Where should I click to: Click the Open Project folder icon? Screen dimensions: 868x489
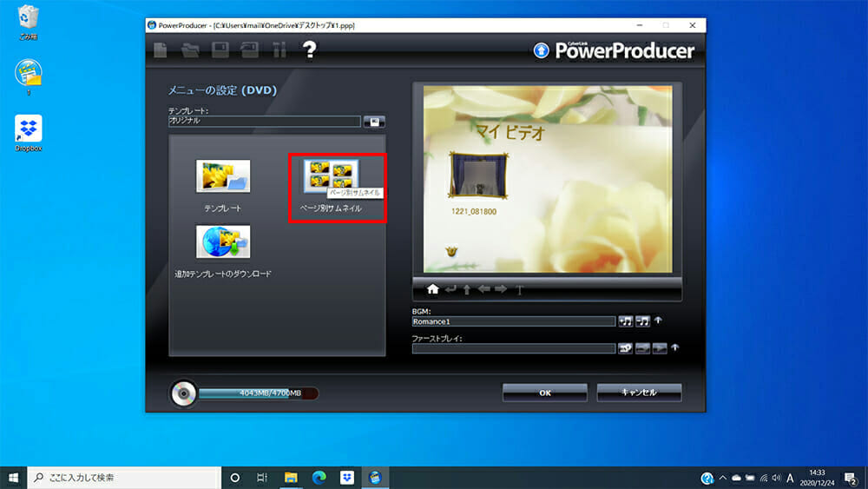(190, 50)
